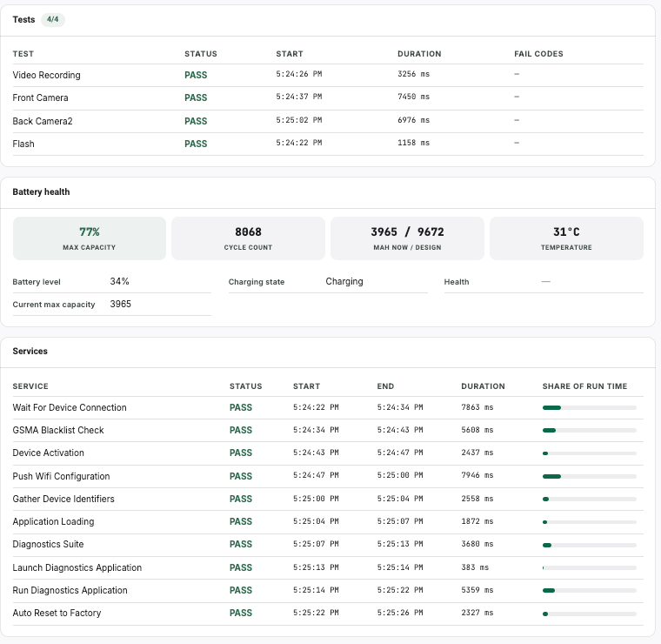Select Device Activation service

click(x=49, y=453)
